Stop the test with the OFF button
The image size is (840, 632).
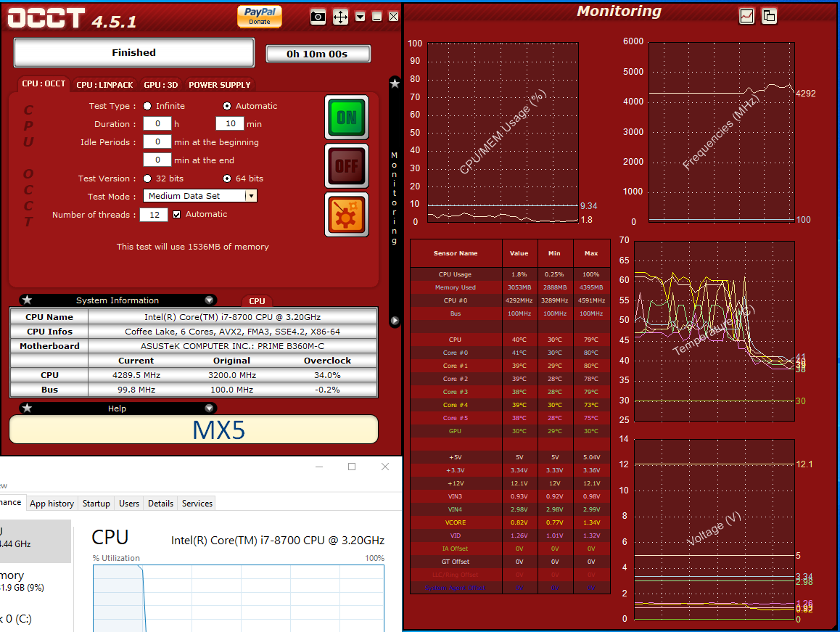(347, 165)
